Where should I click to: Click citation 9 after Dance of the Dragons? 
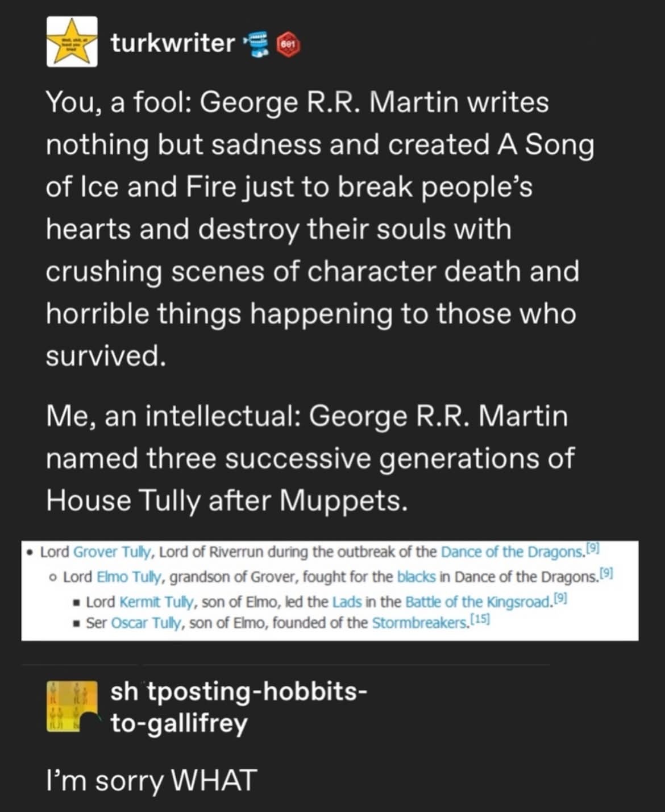pyautogui.click(x=592, y=549)
